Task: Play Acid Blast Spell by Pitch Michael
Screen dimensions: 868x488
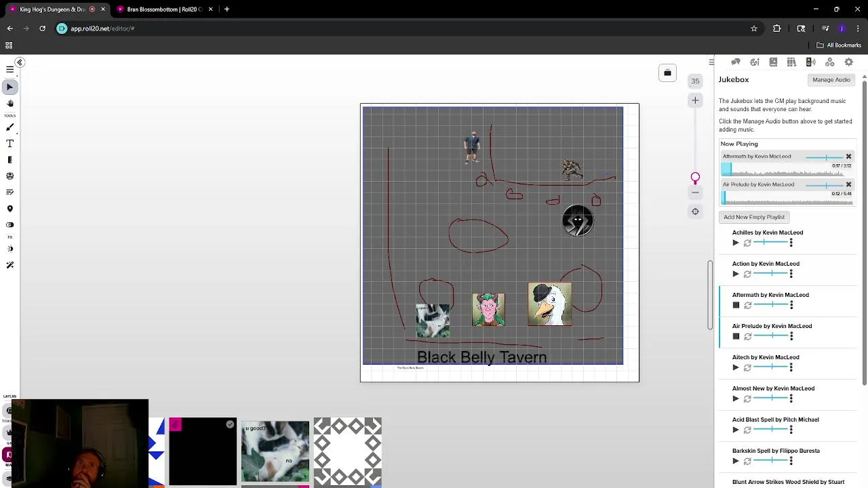Action: click(x=736, y=430)
